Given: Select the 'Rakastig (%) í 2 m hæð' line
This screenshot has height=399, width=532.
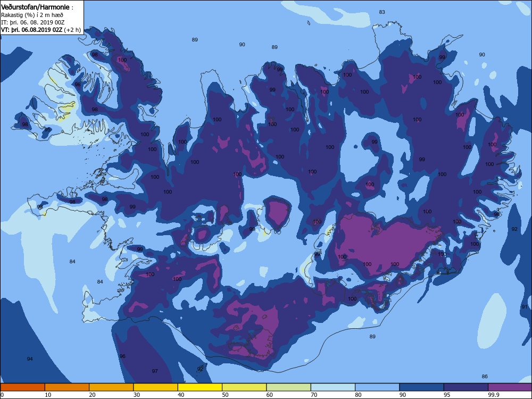Looking at the screenshot, I should pyautogui.click(x=32, y=15).
